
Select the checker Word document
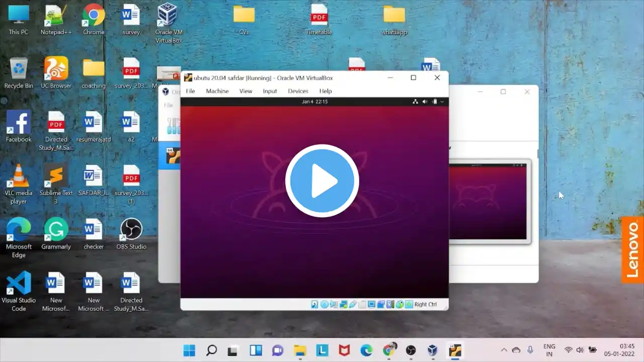pyautogui.click(x=94, y=234)
